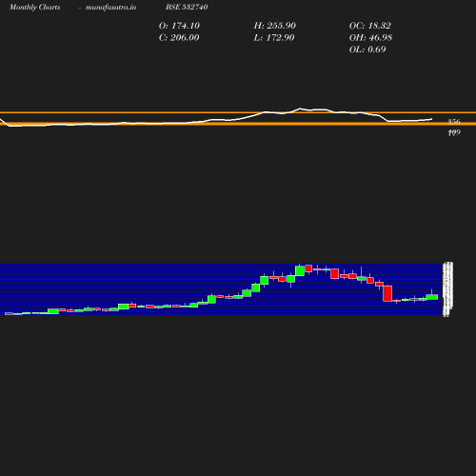Click the 'OL: 0.69' reading
Image resolution: width=476 pixels, height=476 pixels.
(367, 50)
